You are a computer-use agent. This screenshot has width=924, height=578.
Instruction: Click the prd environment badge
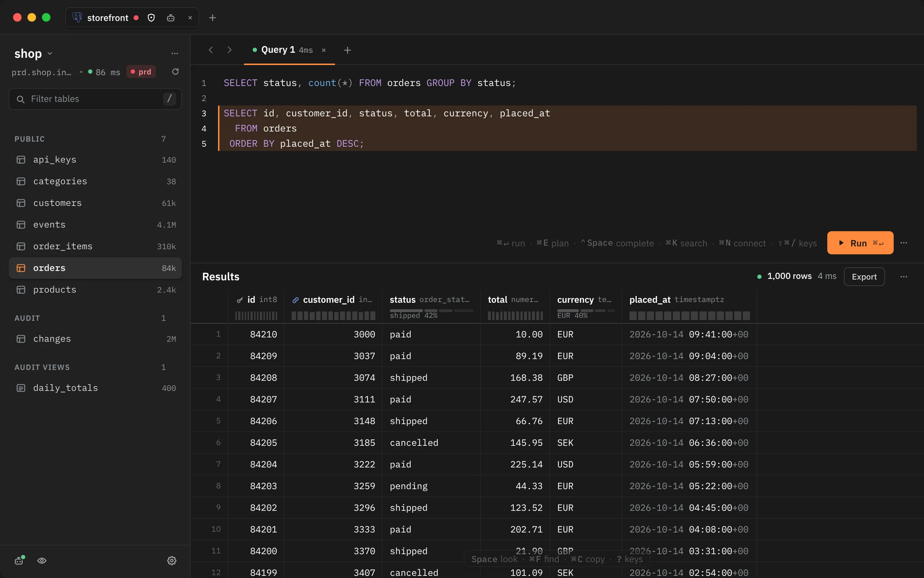tap(141, 72)
